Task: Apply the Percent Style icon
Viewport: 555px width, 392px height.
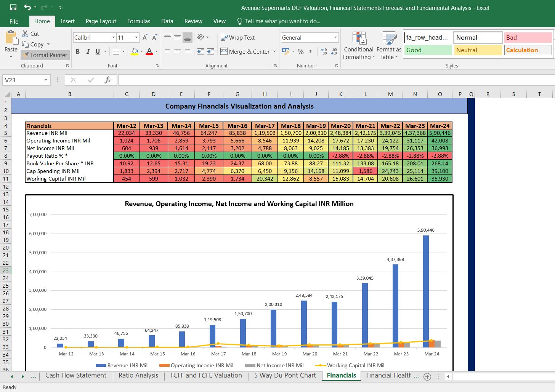Action: (x=301, y=51)
